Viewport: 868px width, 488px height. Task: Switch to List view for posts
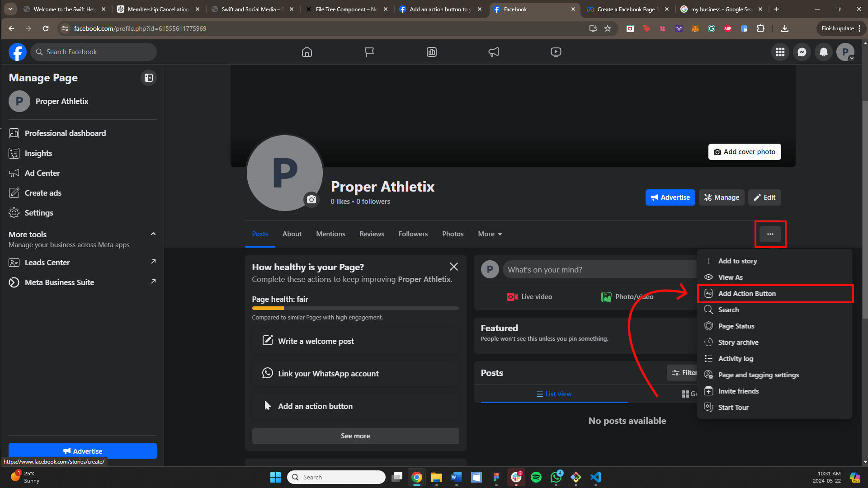(554, 394)
